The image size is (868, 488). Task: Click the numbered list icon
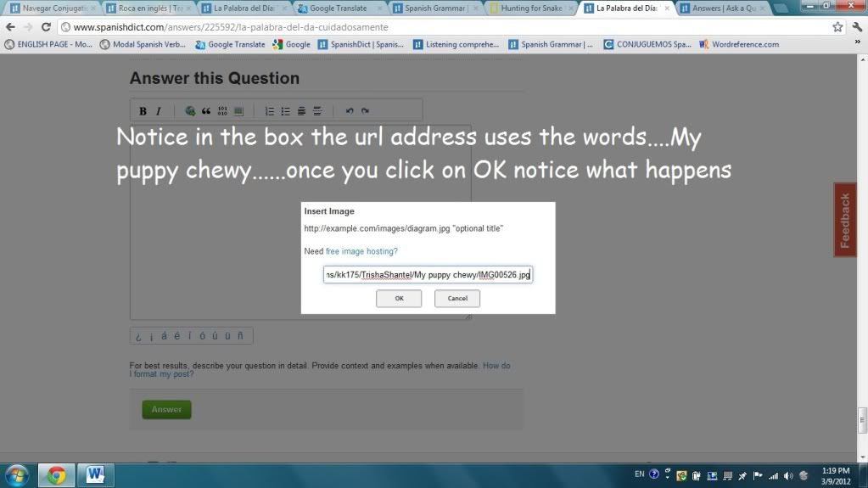[270, 111]
